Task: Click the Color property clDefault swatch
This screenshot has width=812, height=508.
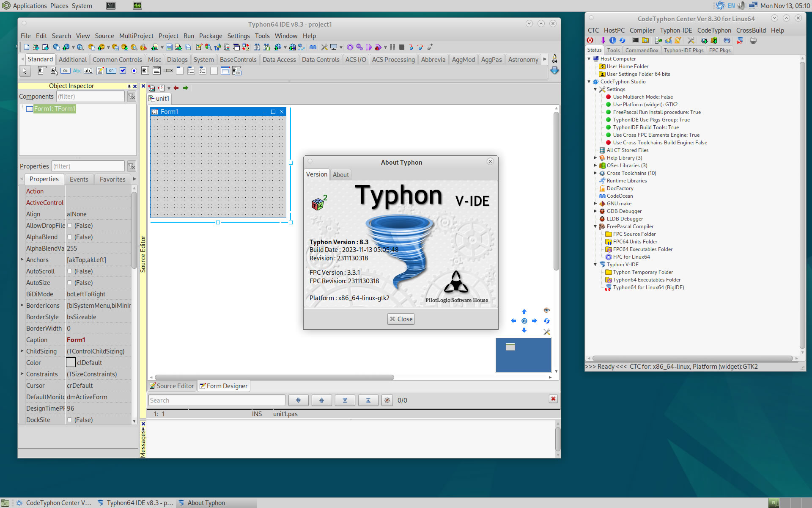Action: tap(71, 363)
